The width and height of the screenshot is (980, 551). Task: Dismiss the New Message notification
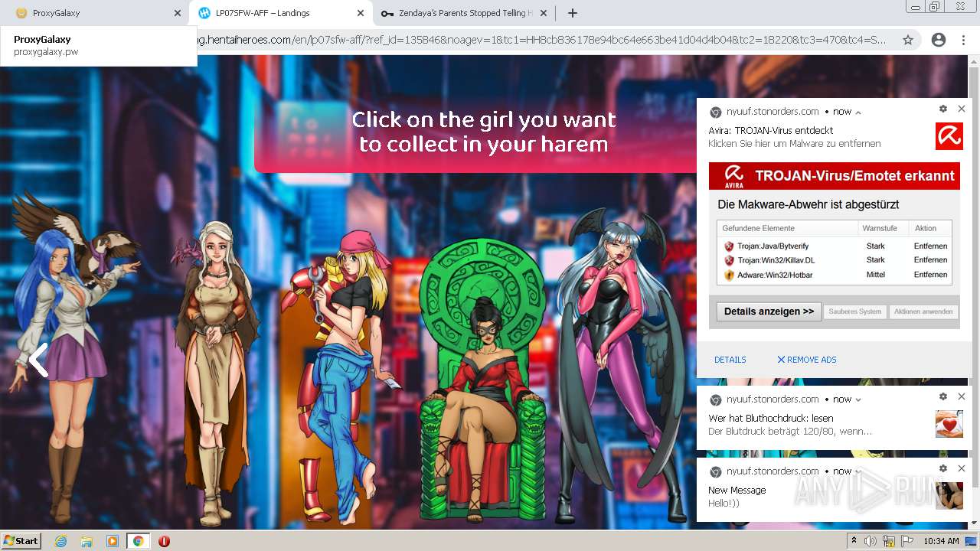(x=962, y=469)
